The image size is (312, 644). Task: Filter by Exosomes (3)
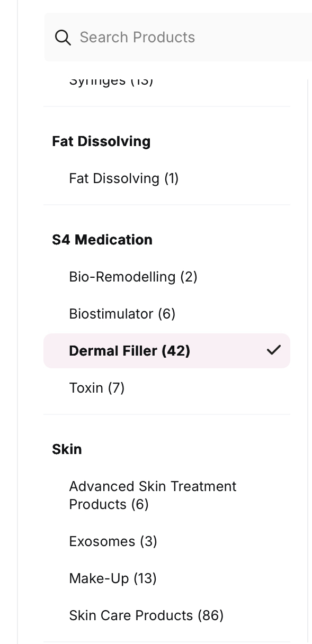[113, 541]
